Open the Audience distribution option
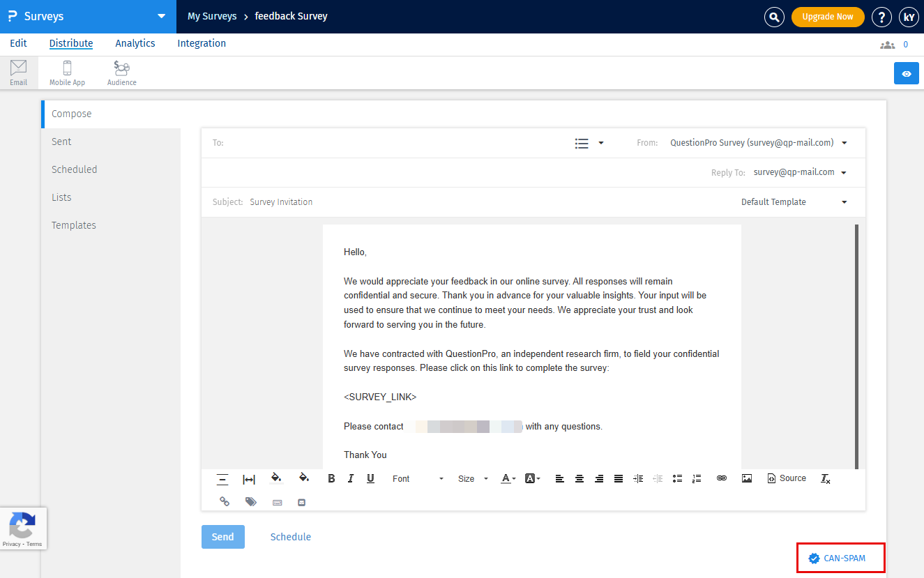 [x=121, y=73]
